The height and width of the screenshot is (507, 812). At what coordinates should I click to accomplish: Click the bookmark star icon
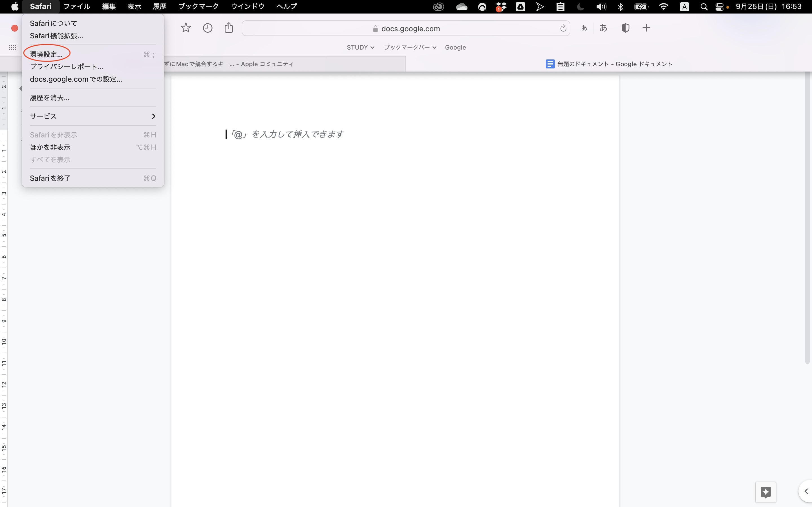(186, 28)
